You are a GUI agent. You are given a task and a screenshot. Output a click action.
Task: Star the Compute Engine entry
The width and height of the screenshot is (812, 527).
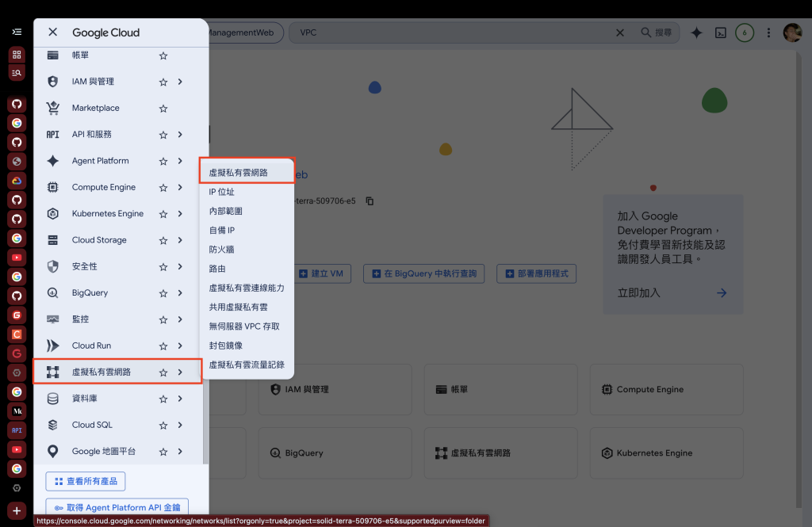point(163,187)
